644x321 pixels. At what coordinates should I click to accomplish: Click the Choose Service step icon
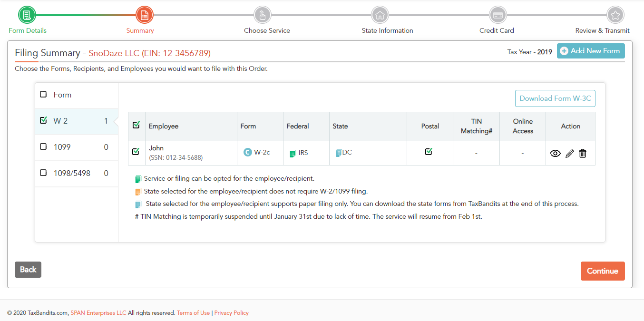(262, 15)
